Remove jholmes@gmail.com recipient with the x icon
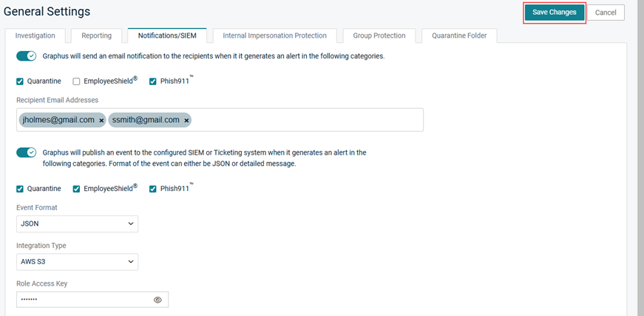This screenshot has width=644, height=316. 101,121
